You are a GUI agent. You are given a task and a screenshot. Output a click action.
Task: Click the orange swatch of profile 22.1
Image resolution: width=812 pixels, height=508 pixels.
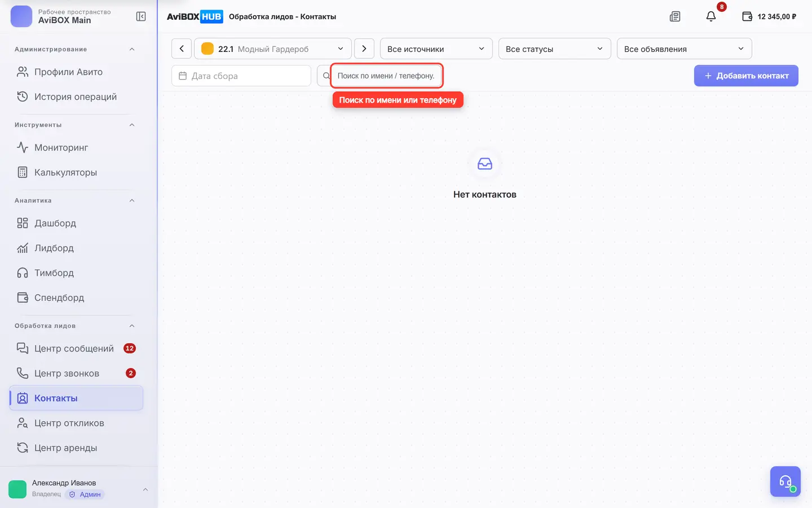[x=208, y=49]
